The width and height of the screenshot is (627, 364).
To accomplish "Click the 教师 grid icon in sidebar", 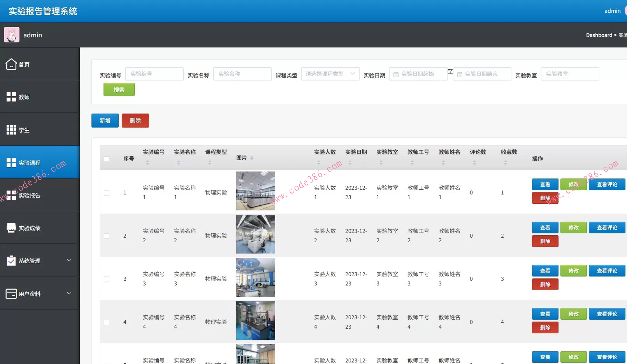I will click(11, 97).
